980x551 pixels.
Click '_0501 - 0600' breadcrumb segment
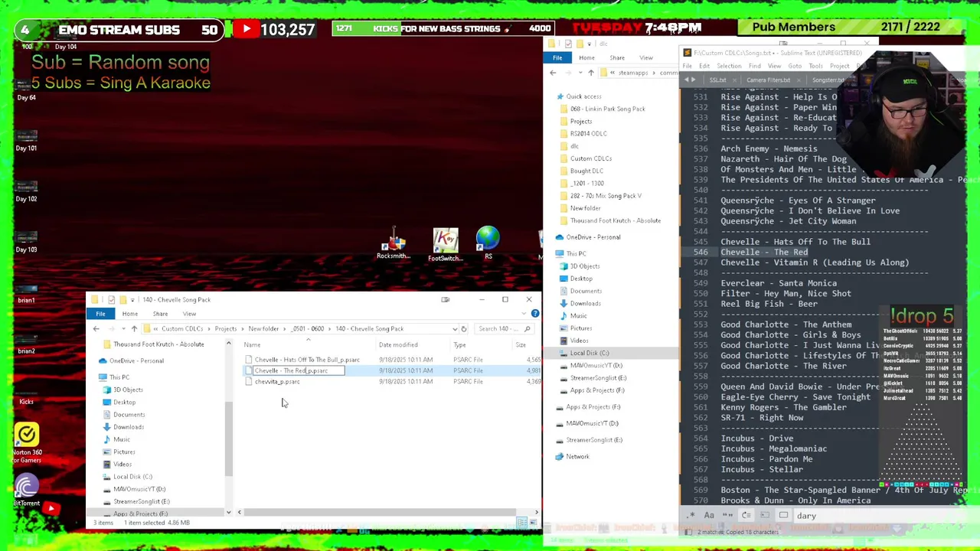[x=307, y=329]
